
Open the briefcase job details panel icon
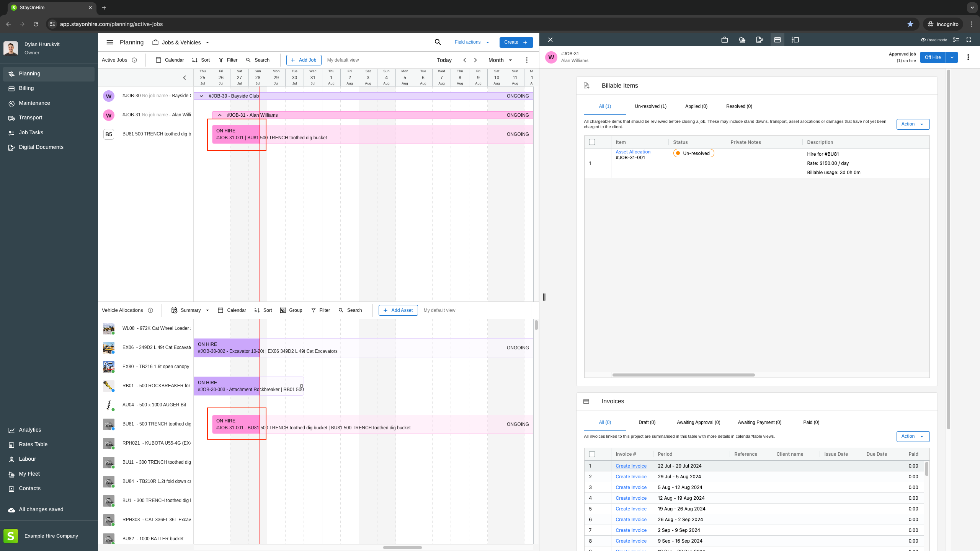click(x=724, y=40)
